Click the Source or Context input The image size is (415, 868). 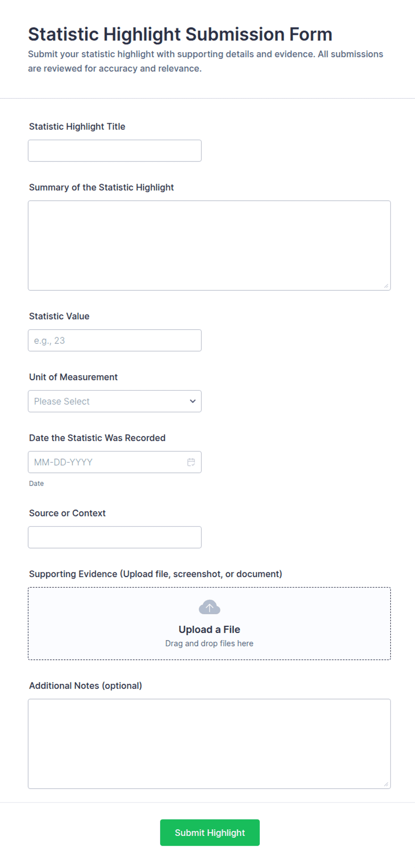pos(115,537)
